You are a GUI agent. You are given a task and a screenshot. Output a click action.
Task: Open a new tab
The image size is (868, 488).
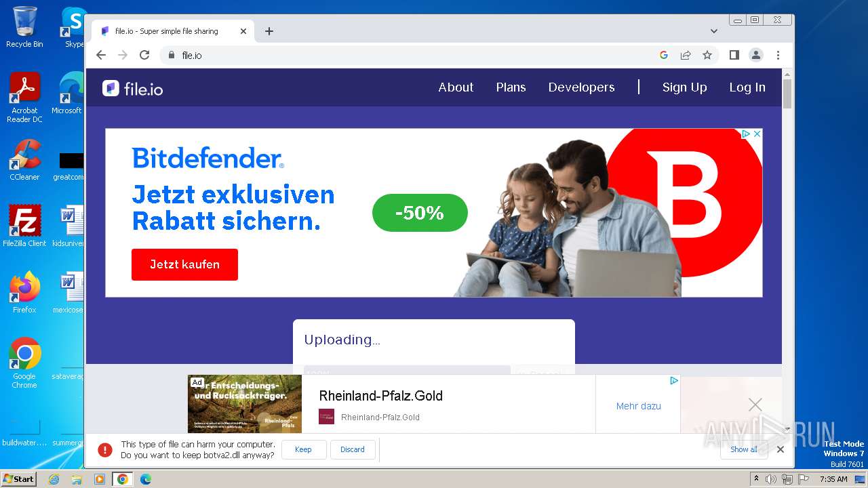269,31
